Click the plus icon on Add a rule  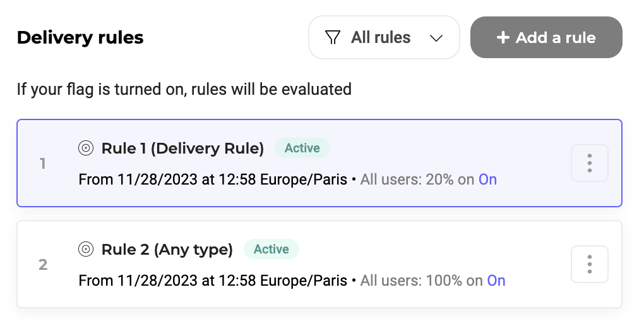(503, 38)
